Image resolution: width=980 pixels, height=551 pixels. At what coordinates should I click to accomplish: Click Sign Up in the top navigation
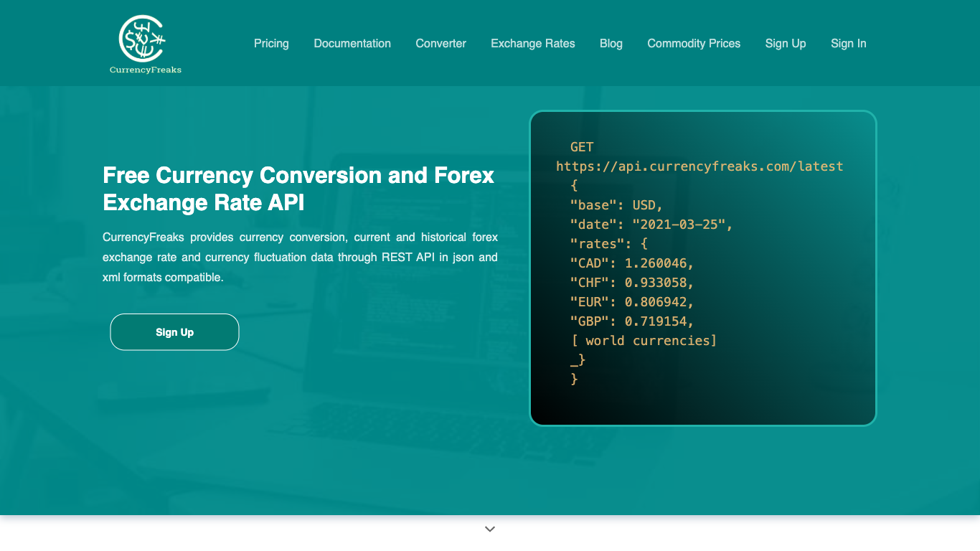pos(786,44)
